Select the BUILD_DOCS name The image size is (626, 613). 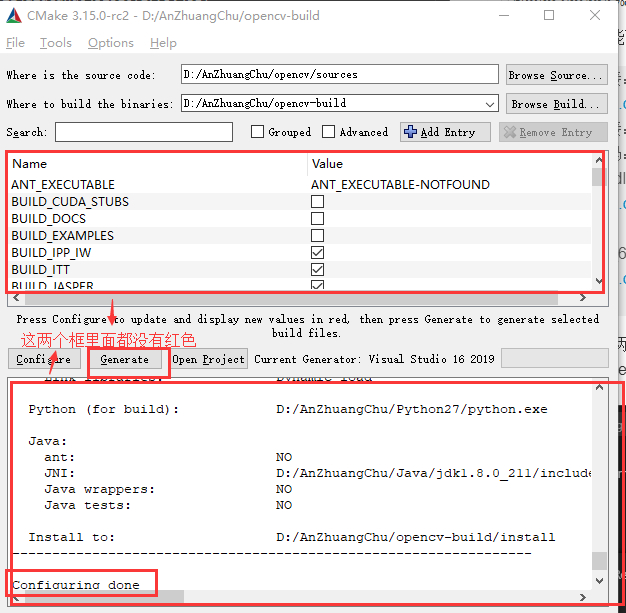click(x=49, y=219)
